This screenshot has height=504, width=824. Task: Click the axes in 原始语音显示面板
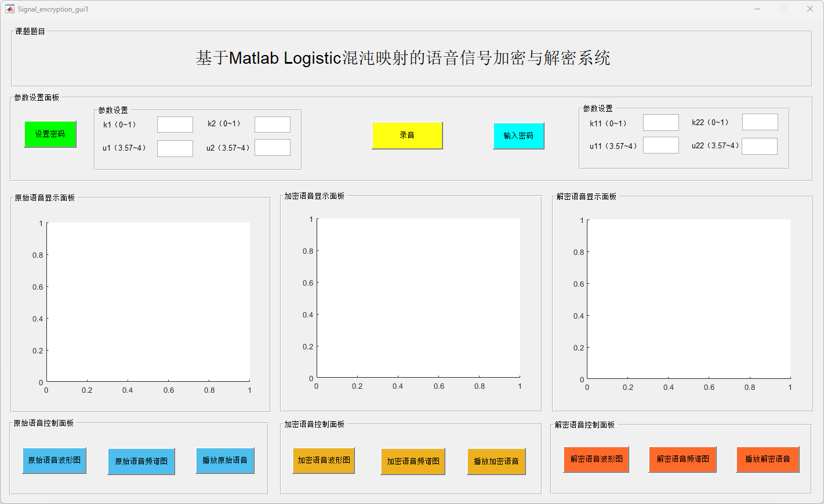pyautogui.click(x=148, y=302)
